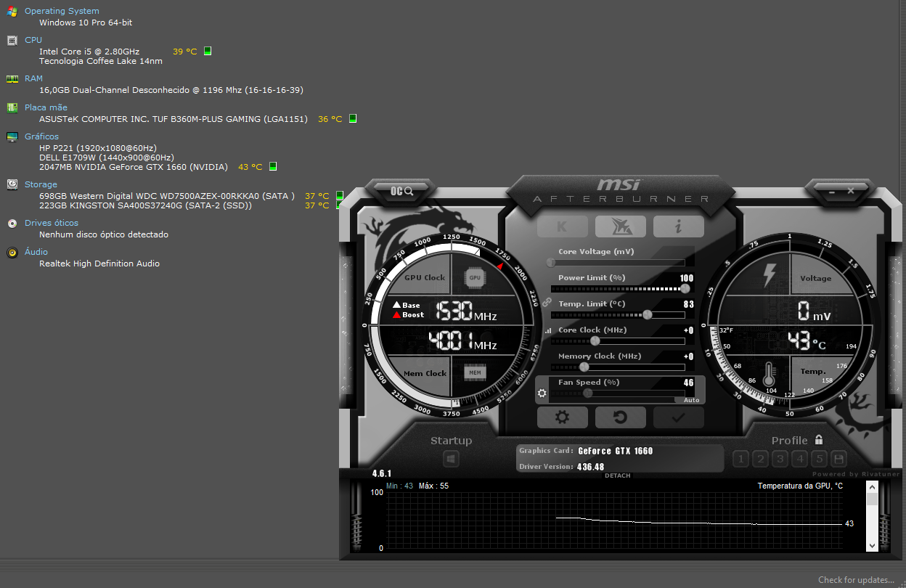Click GPU 43 °C temperature indicator icon

(273, 166)
